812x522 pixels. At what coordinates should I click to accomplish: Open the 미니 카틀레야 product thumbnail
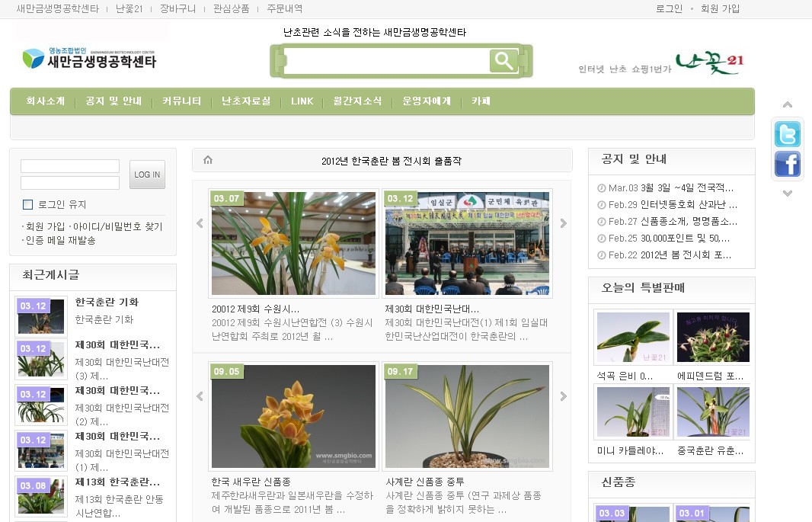point(633,412)
